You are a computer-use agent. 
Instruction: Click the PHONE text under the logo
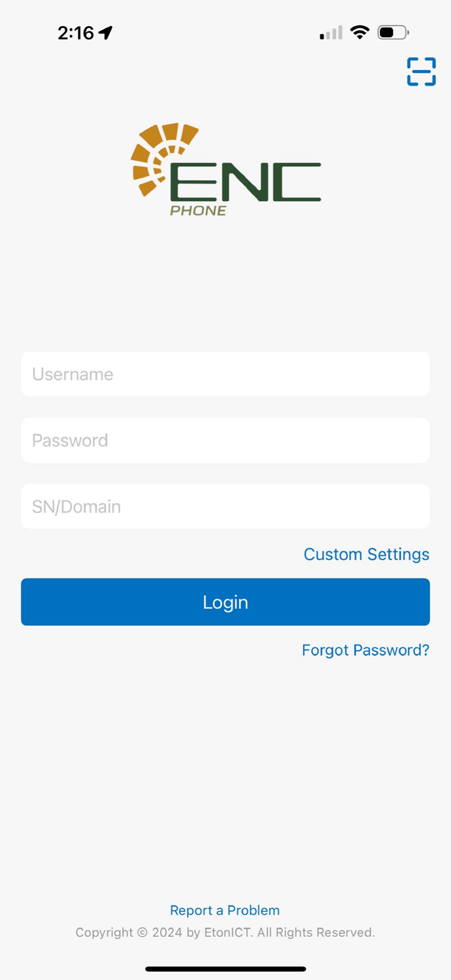[198, 210]
